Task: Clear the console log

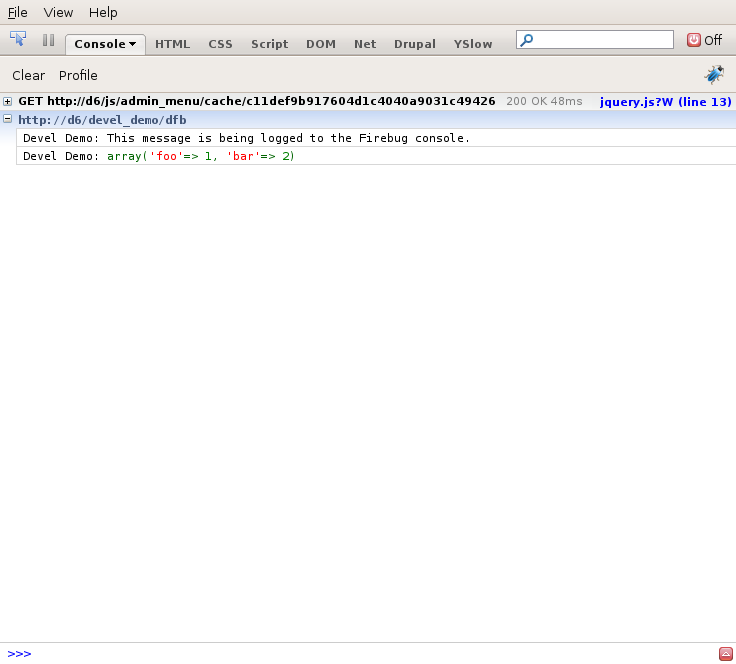Action: click(28, 75)
